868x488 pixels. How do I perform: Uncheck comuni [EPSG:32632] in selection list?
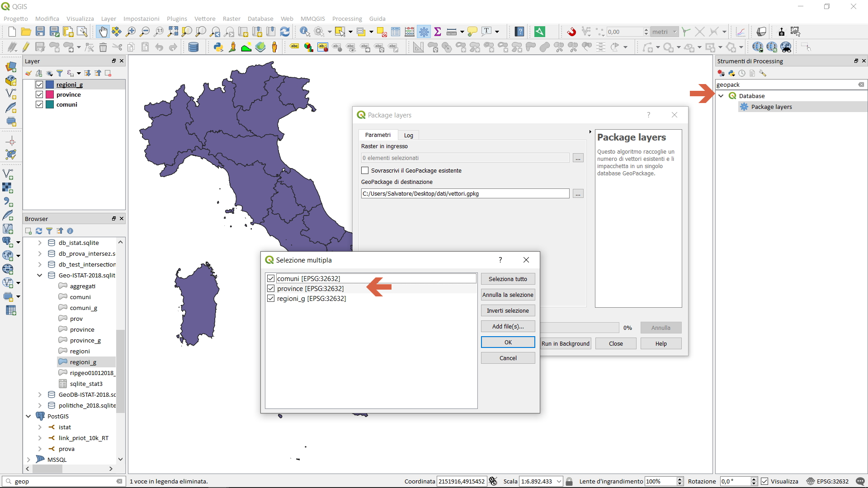[271, 278]
